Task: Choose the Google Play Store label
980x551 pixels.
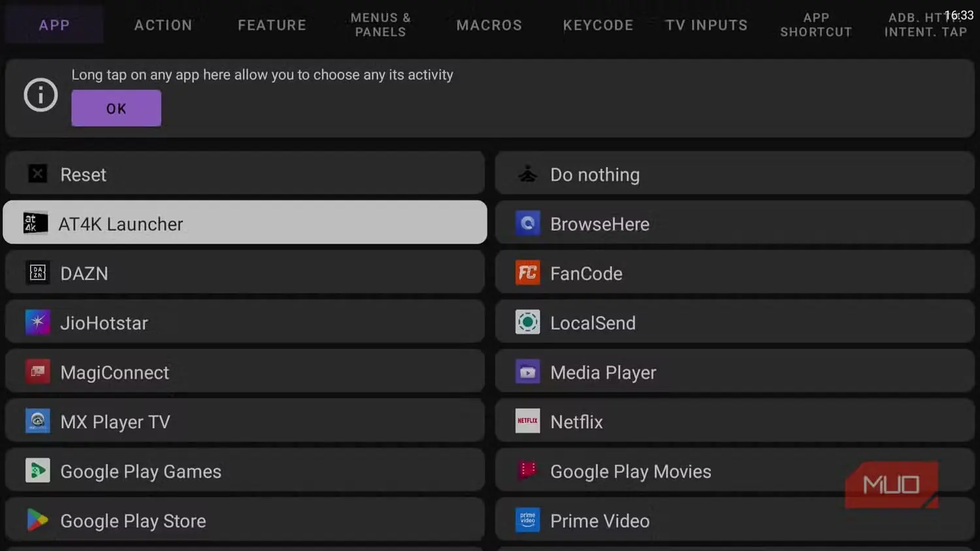Action: [x=133, y=522]
